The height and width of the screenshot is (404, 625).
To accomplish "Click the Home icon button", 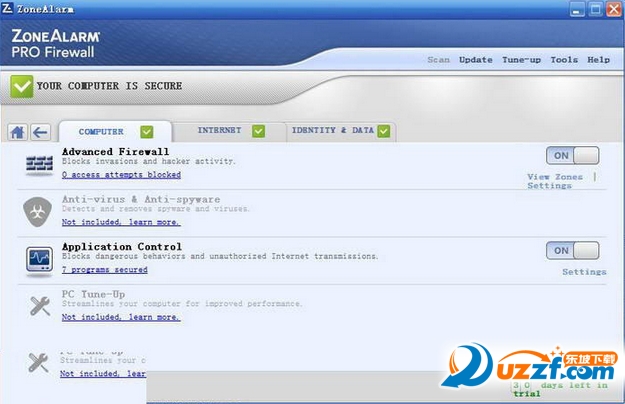I will point(18,132).
